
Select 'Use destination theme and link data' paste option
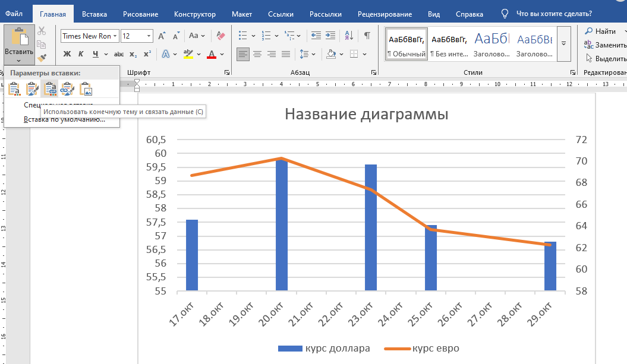point(51,89)
